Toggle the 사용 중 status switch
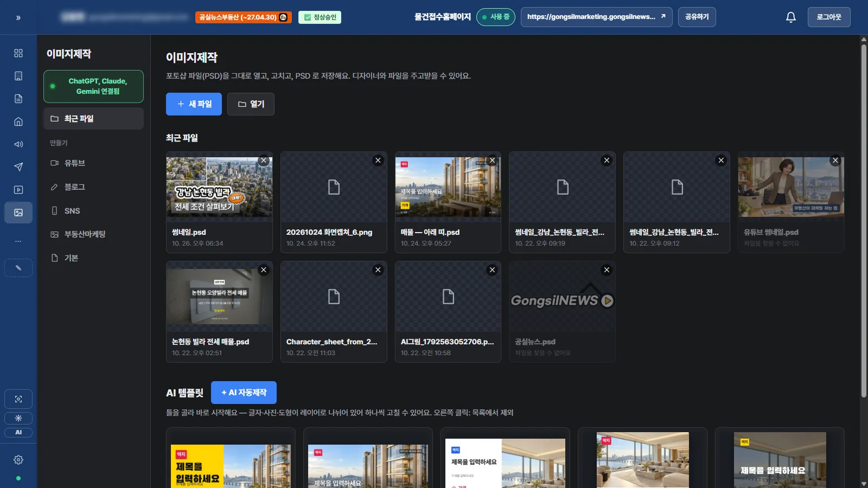Image resolution: width=868 pixels, height=488 pixels. [496, 17]
